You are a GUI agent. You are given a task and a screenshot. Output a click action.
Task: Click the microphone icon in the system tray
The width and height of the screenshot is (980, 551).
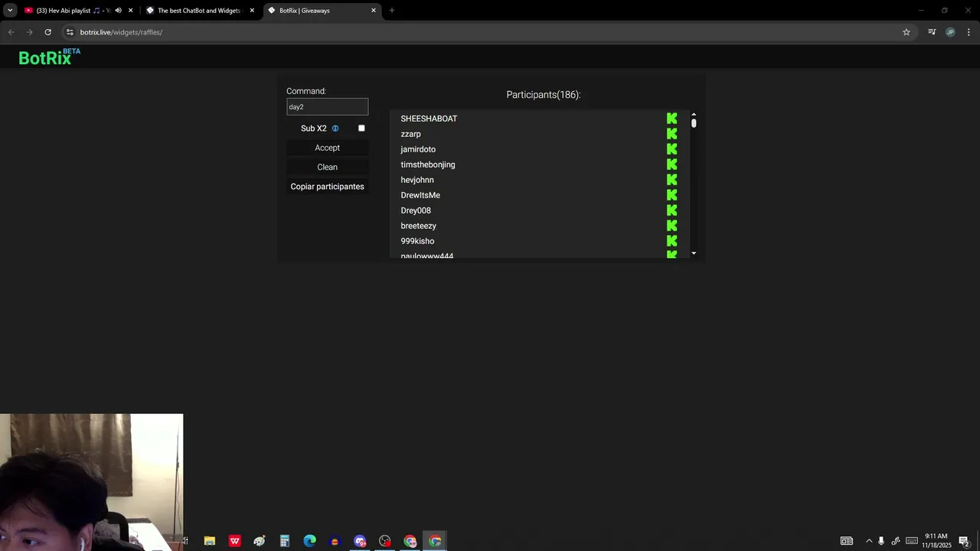881,541
